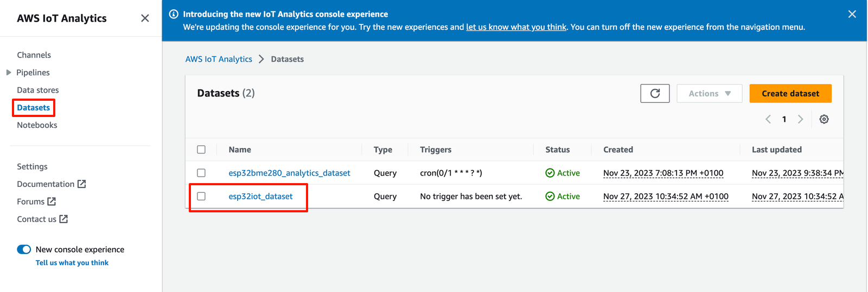Check the esp32bme280_analytics_dataset row checkbox
Screen dimensions: 868x292
point(201,173)
